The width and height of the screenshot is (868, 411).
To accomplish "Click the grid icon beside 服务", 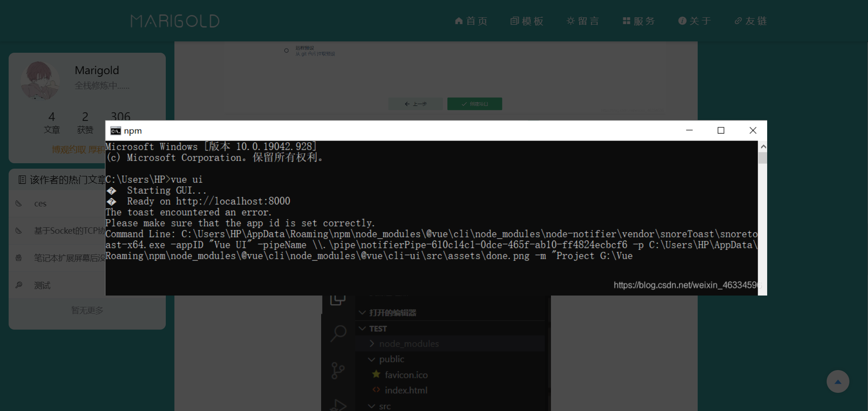I will [626, 21].
